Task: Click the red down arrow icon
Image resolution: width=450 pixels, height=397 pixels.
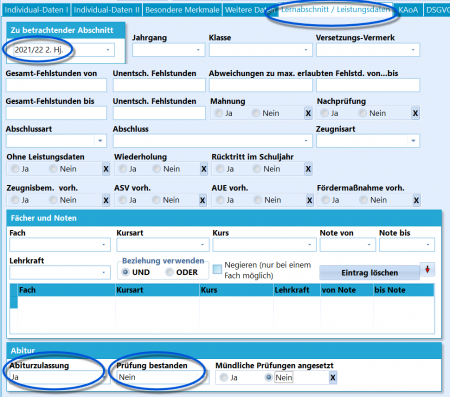Action: coord(427,270)
